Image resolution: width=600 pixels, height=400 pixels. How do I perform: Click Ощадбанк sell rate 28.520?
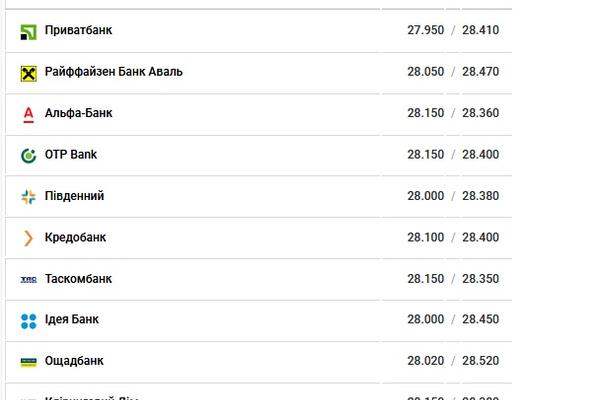(x=480, y=361)
